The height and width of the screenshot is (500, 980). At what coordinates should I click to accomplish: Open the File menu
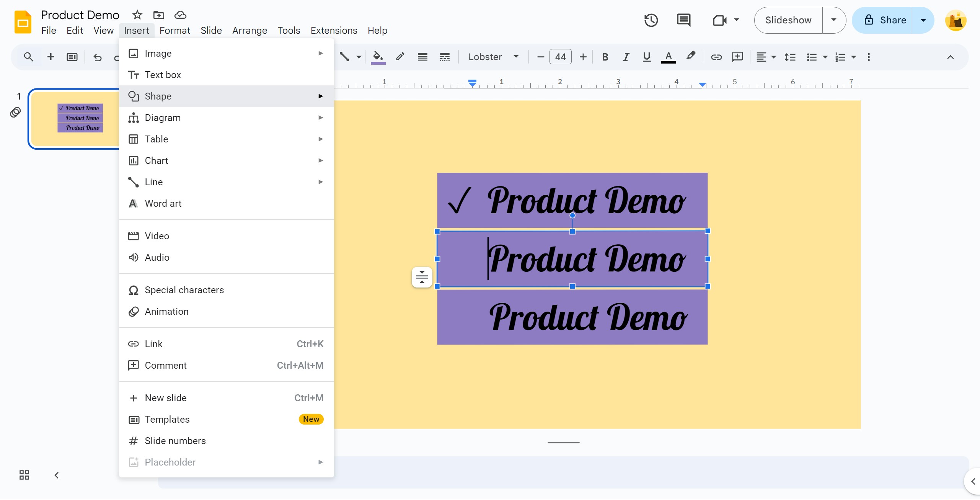click(x=49, y=30)
